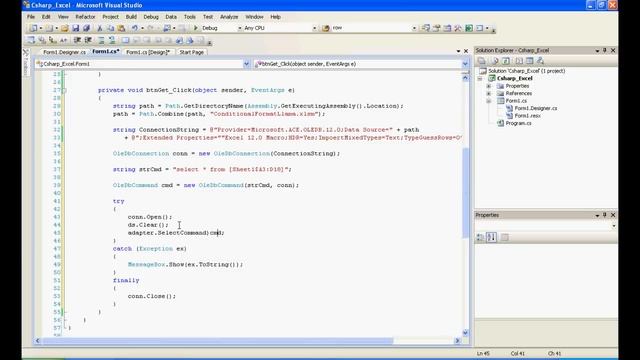Select Solution 'Csharp_Excel' root node
Screen dimensions: 640x360
click(527, 71)
